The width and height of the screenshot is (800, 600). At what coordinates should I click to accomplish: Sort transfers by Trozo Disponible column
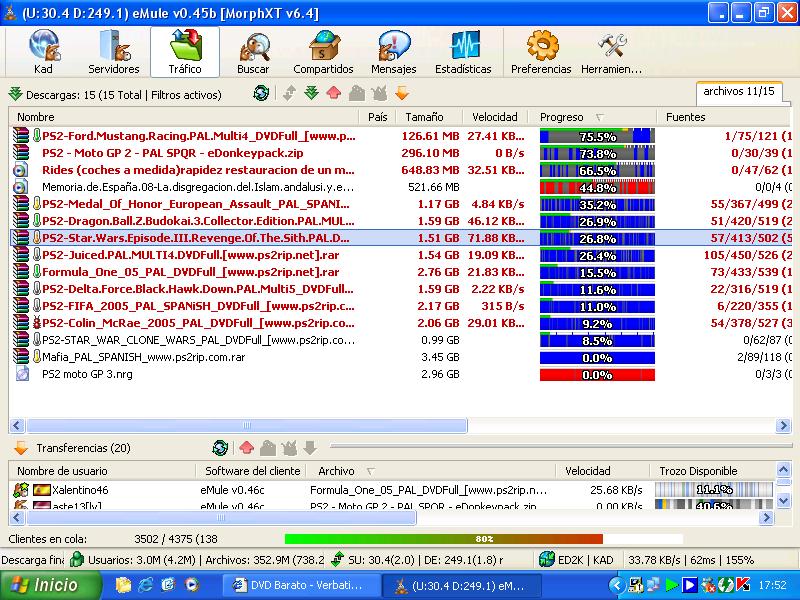coord(712,471)
